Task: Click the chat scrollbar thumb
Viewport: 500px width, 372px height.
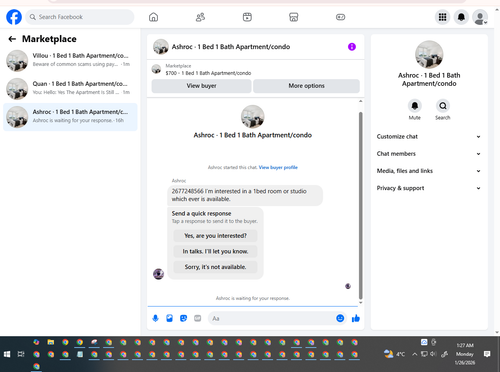Action: point(360,205)
